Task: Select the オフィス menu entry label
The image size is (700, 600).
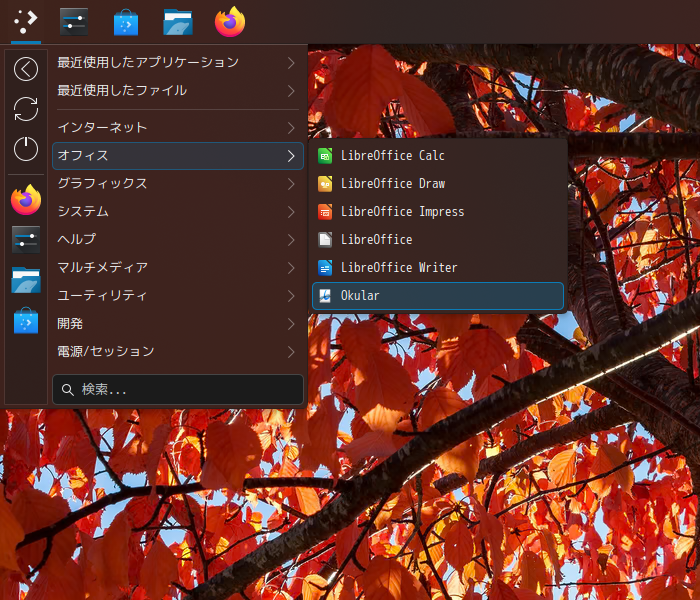Action: point(83,155)
